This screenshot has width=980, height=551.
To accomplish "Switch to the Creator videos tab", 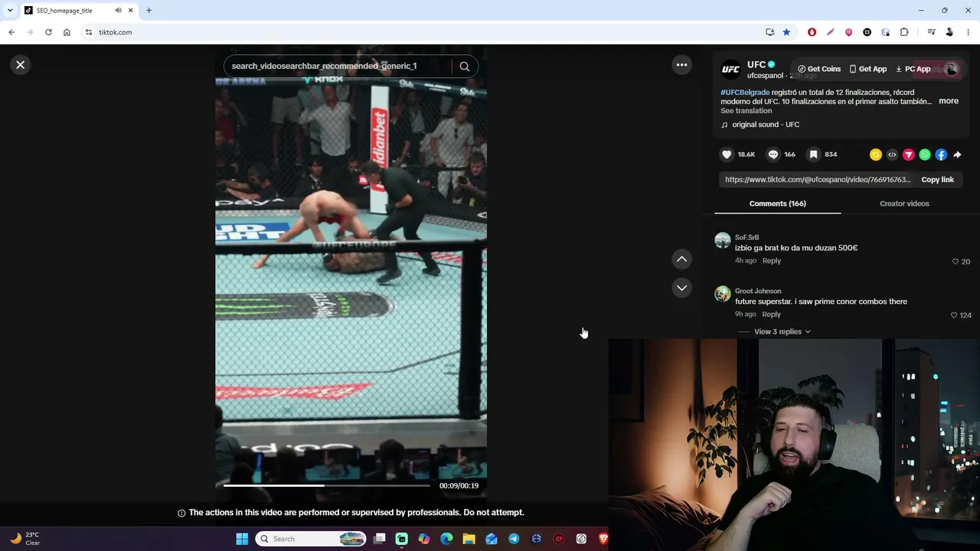I will pos(904,204).
